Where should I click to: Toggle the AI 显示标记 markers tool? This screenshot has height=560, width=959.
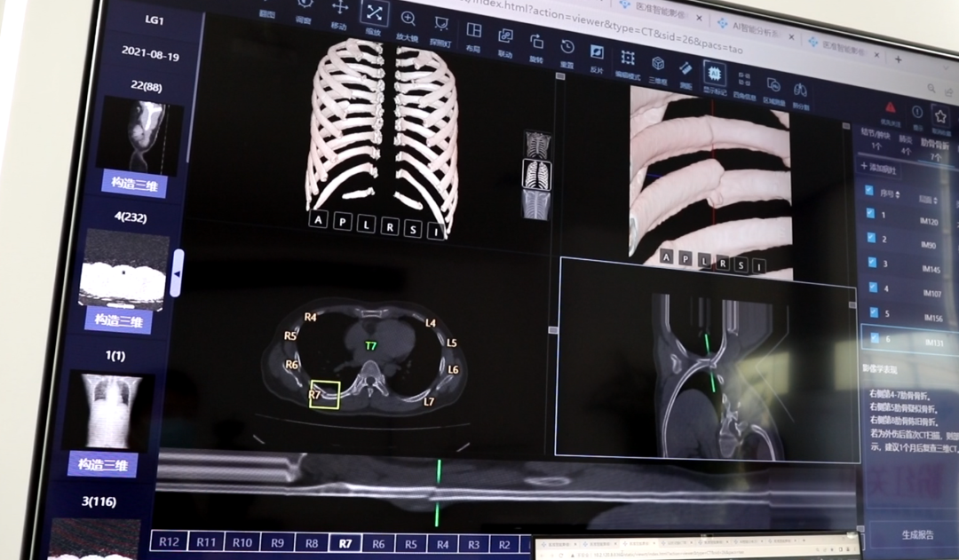click(x=714, y=78)
